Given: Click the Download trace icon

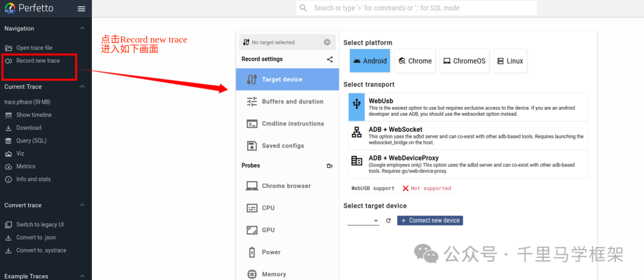Looking at the screenshot, I should pos(8,128).
